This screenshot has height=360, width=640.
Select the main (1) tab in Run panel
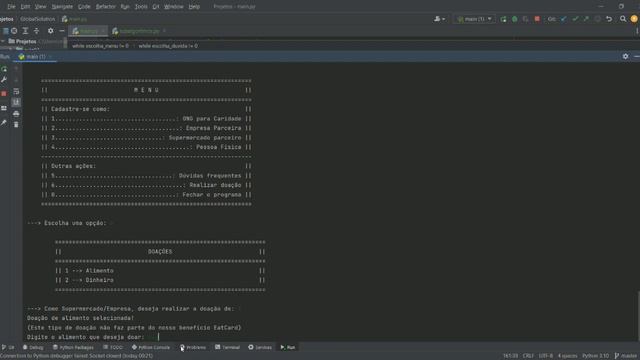(x=35, y=57)
